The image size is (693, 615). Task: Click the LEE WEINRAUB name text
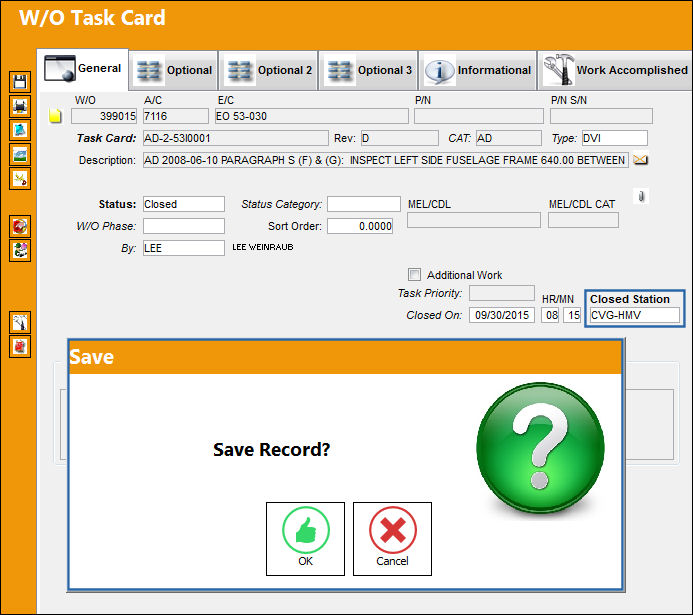(263, 247)
